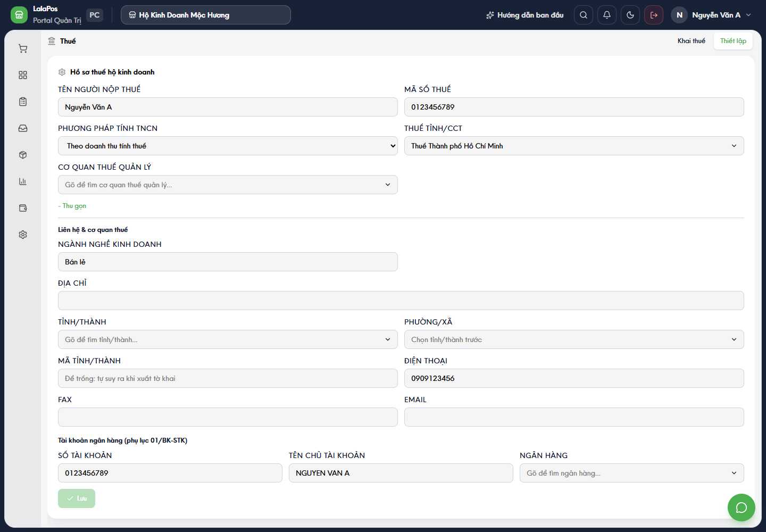Expand Thuế tỉnh/CCT dropdown

tap(574, 146)
